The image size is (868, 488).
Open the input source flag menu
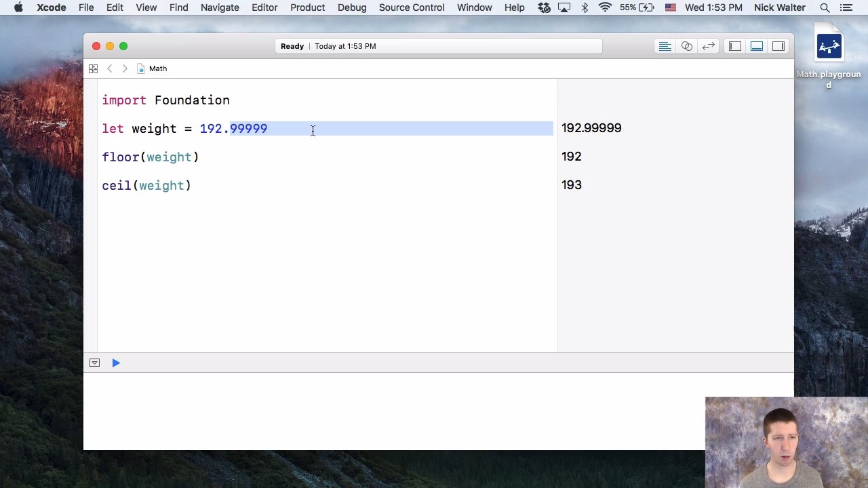(x=671, y=7)
